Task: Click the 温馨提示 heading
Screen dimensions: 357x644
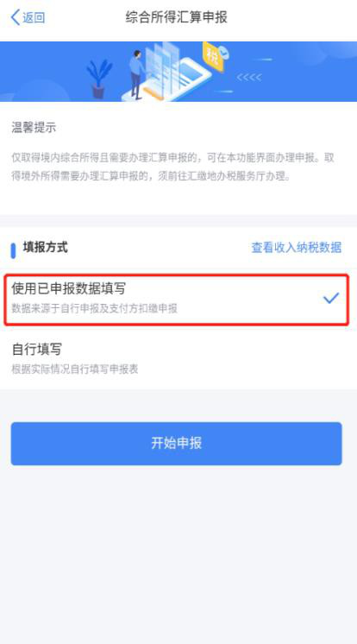Action: pyautogui.click(x=34, y=128)
